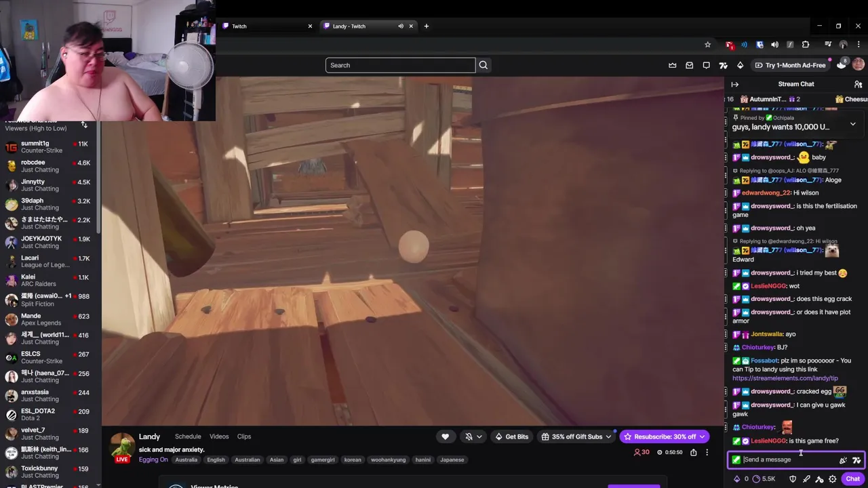
Task: Click the red mail extension icon
Action: coord(729,45)
